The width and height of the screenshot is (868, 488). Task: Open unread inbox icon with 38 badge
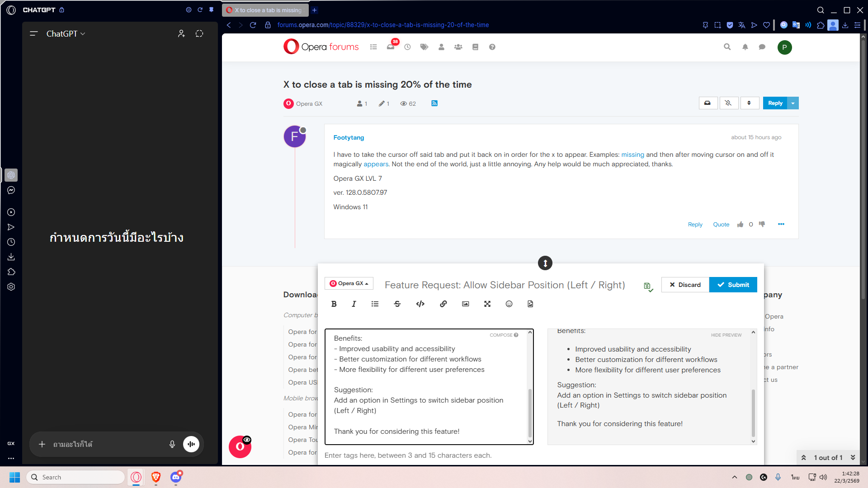pos(391,47)
